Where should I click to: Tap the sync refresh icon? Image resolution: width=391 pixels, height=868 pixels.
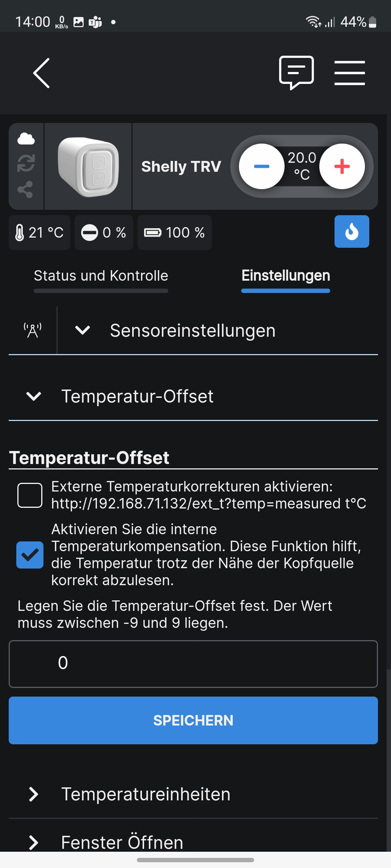coord(26,163)
